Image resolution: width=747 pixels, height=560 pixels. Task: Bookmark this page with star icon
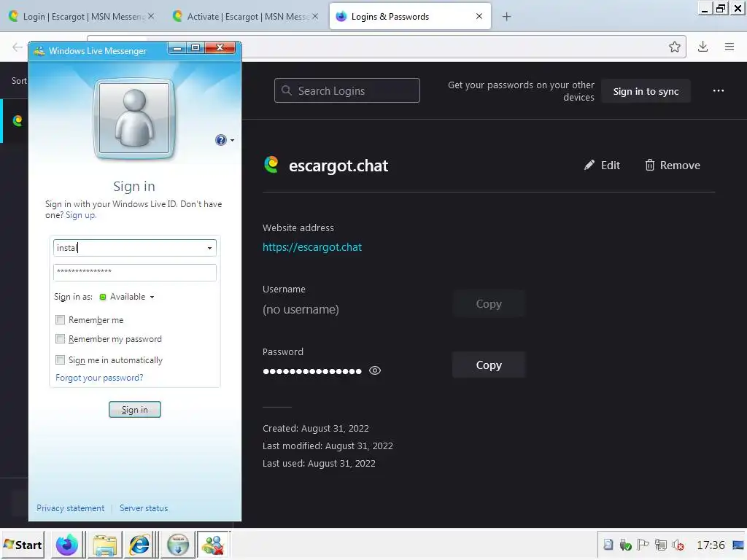click(x=674, y=47)
